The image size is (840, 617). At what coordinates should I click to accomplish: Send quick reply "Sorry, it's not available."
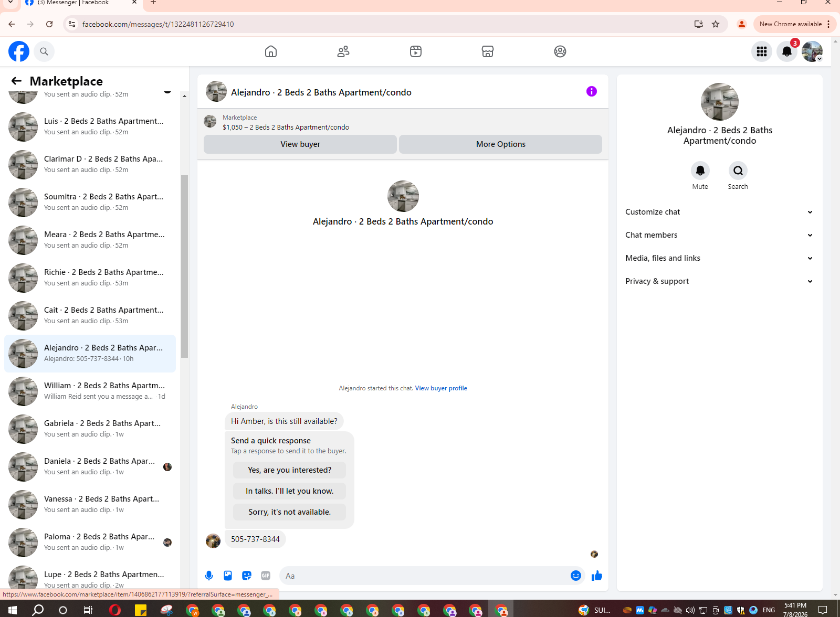click(290, 512)
